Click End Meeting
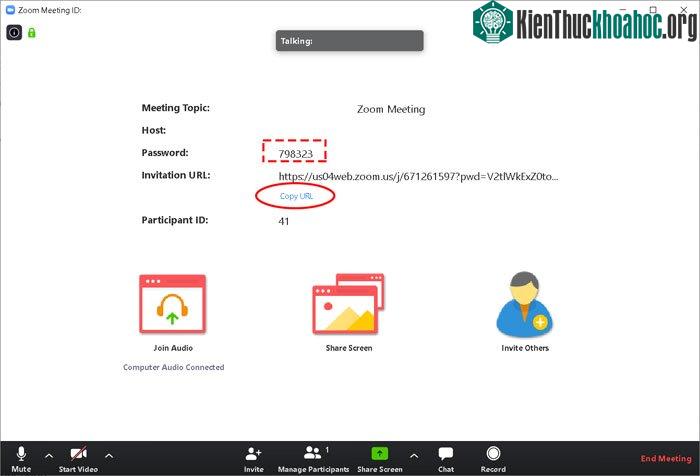The height and width of the screenshot is (476, 700). (666, 459)
